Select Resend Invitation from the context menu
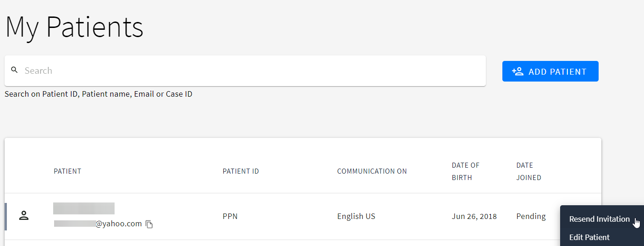 coord(599,219)
